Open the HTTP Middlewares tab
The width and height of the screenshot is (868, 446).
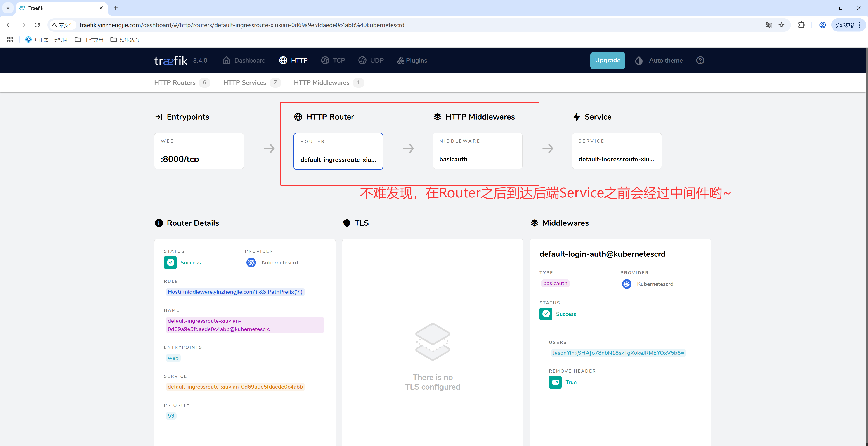[322, 83]
